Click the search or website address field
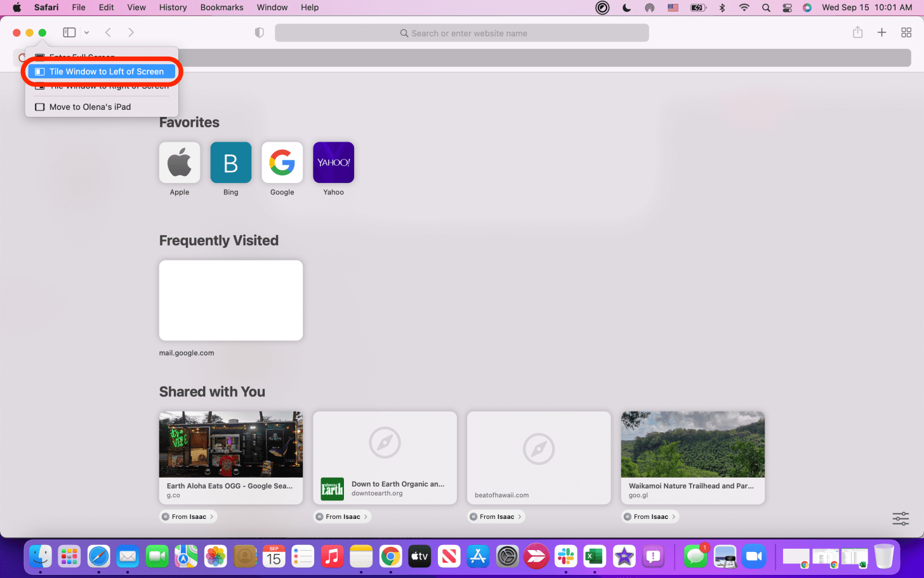The image size is (924, 578). 461,33
